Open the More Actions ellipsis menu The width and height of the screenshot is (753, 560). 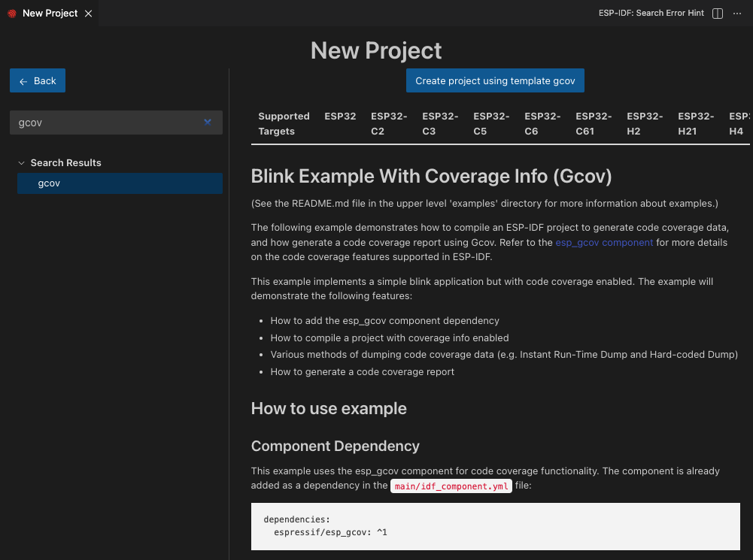(736, 14)
